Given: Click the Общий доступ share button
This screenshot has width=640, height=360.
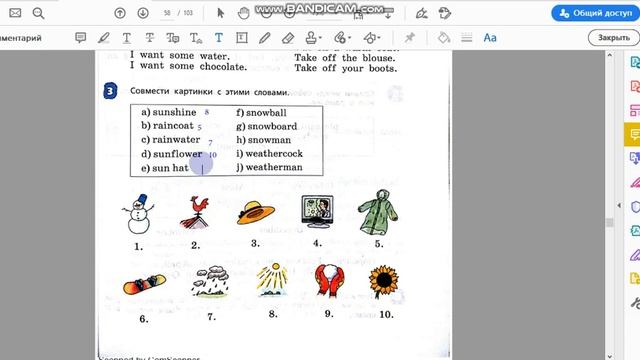Looking at the screenshot, I should [x=596, y=13].
